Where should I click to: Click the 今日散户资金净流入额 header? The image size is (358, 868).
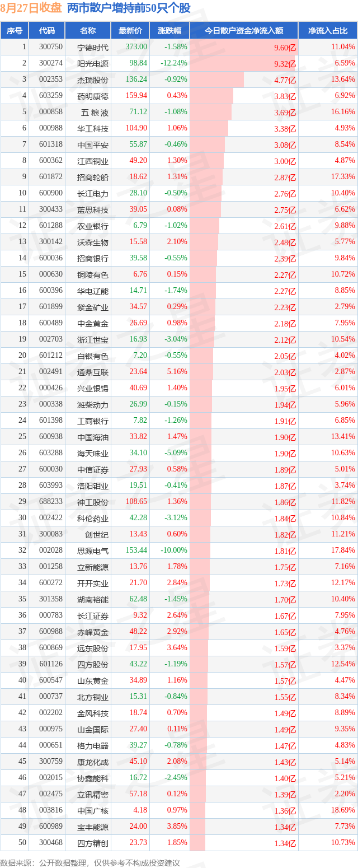coord(244,31)
